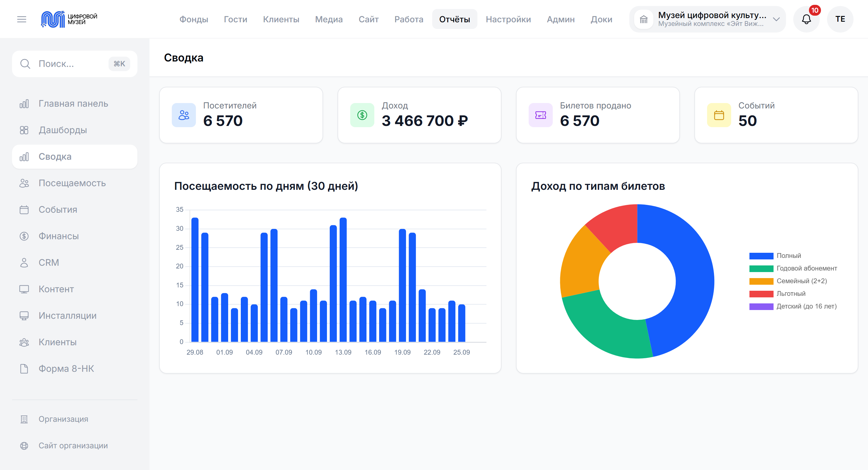Toggle the orange Семейный (2+2) legend swatch
Viewport: 868px width, 470px height.
[761, 281]
